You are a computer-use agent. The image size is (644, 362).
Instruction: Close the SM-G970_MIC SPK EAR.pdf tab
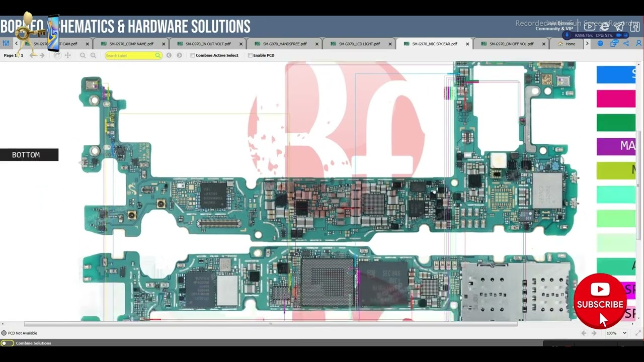(x=467, y=44)
